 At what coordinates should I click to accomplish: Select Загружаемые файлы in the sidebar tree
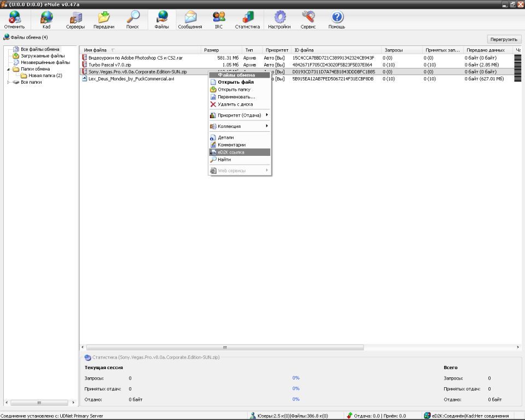click(42, 56)
